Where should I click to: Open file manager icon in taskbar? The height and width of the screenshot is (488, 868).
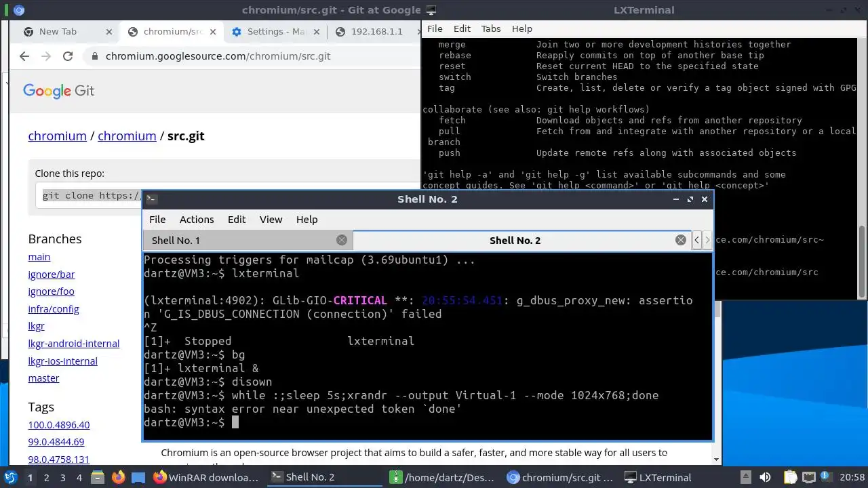click(97, 477)
